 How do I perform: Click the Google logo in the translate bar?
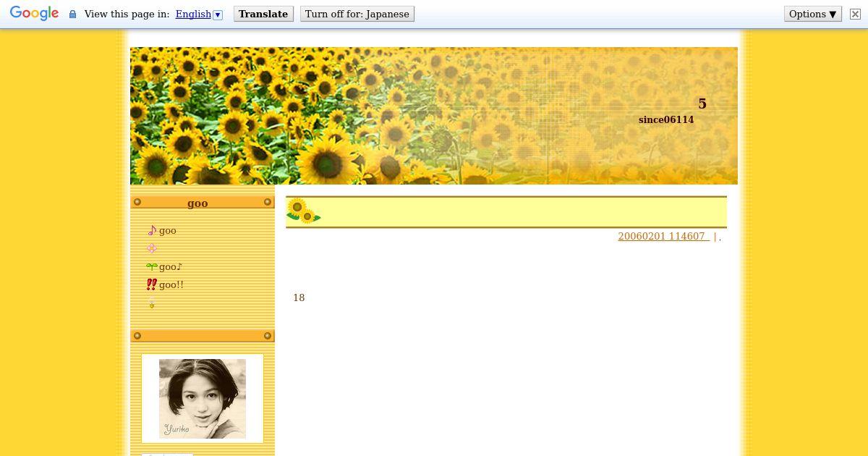[x=34, y=14]
